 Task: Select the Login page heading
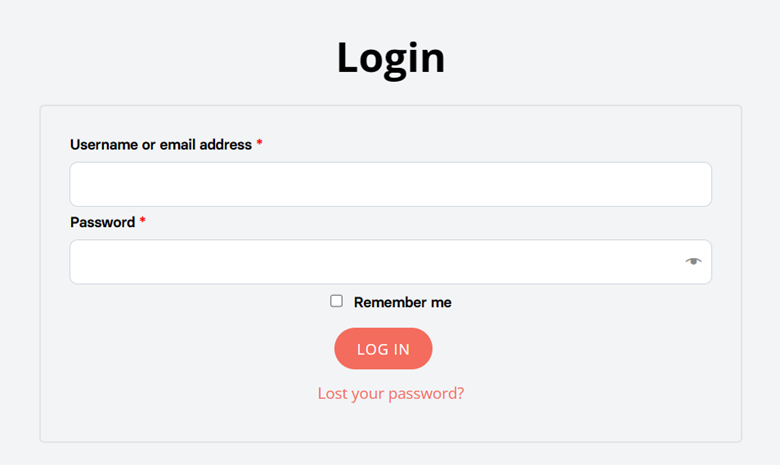(x=391, y=59)
